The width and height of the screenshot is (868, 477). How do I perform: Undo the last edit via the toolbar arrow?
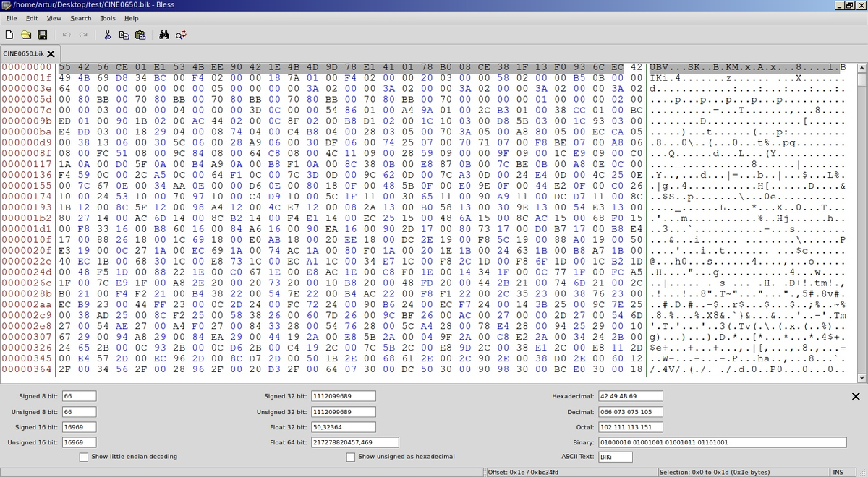(67, 35)
